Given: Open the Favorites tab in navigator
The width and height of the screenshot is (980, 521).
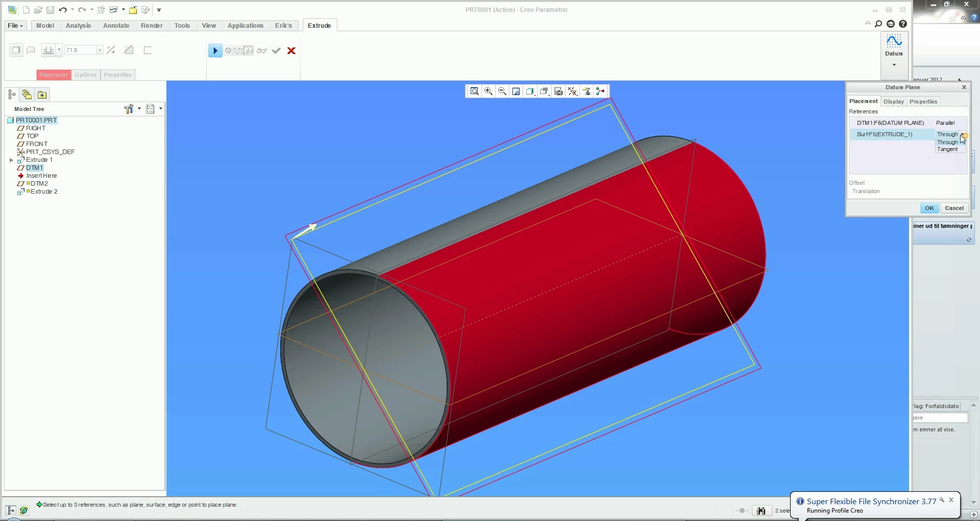Looking at the screenshot, I should [x=42, y=94].
